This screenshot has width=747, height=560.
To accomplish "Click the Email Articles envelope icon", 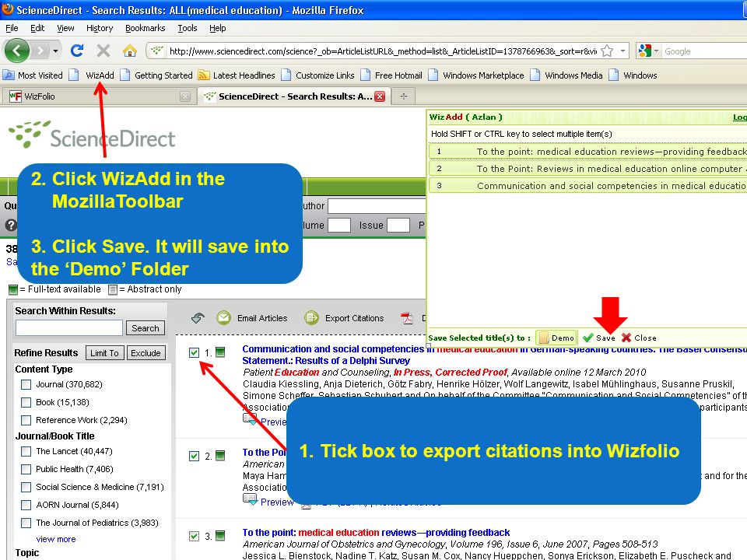I will point(223,317).
